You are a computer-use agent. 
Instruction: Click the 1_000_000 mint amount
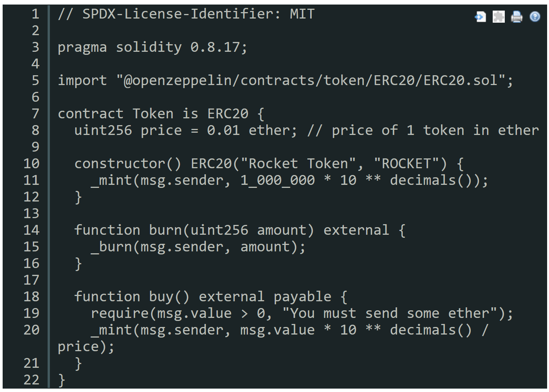tap(277, 180)
